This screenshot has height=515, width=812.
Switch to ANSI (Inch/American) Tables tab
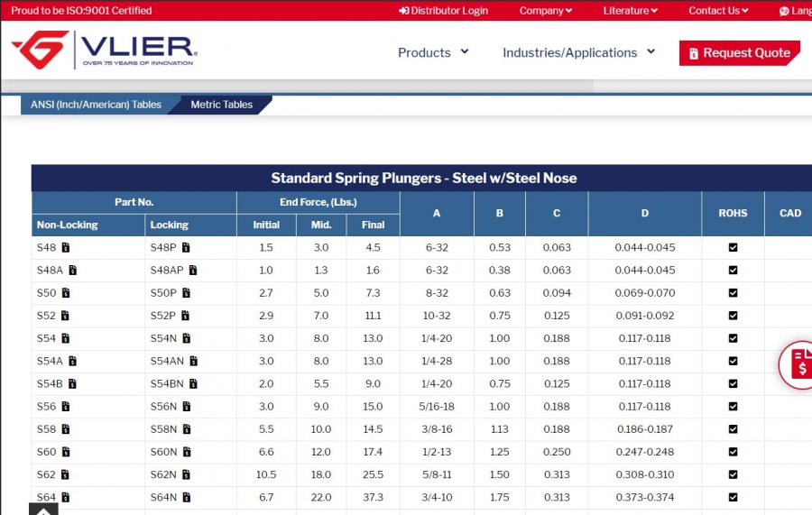(97, 105)
